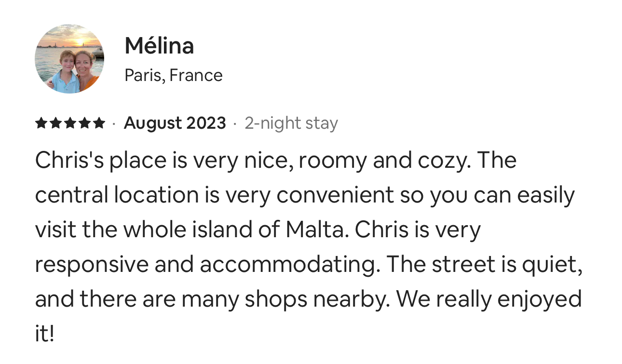Click the second rating star
622x364 pixels.
pyautogui.click(x=55, y=123)
